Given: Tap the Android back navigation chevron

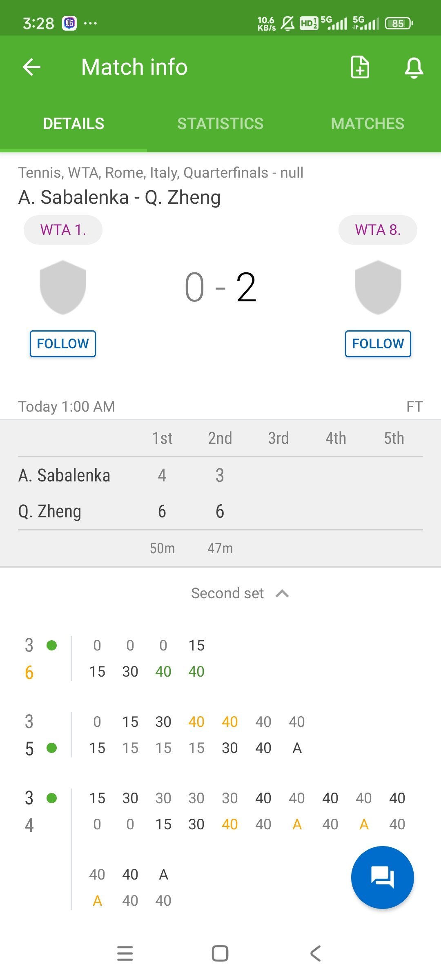Looking at the screenshot, I should tap(316, 953).
